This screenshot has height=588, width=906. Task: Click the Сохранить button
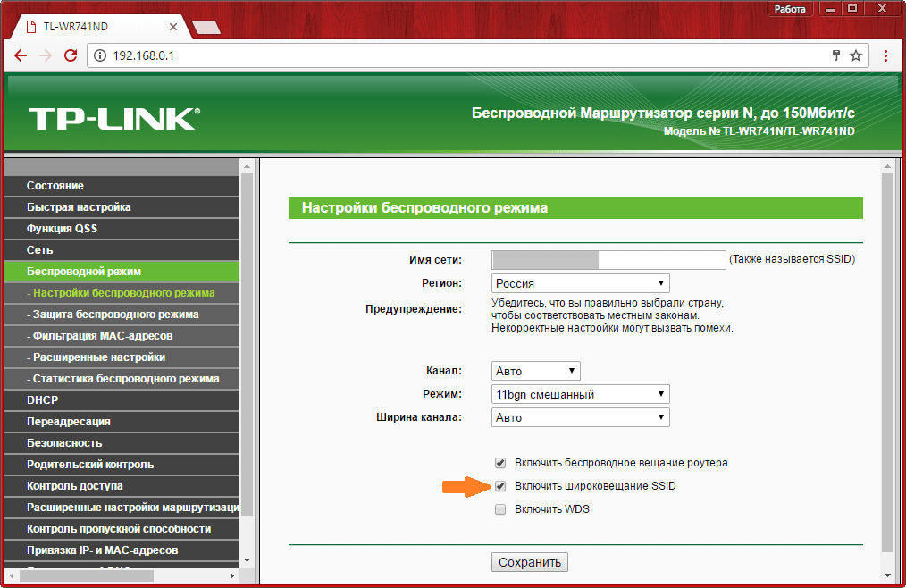(x=529, y=562)
